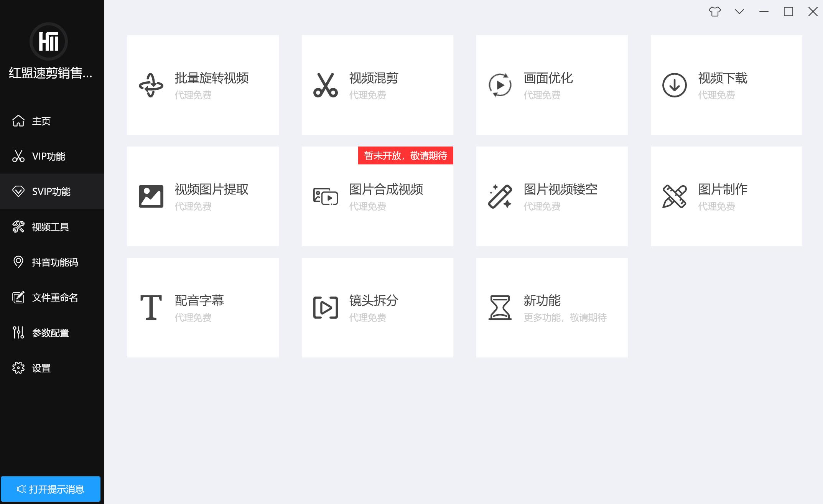823x504 pixels.
Task: Click the scissors icon for 视频混剪
Action: coord(325,85)
